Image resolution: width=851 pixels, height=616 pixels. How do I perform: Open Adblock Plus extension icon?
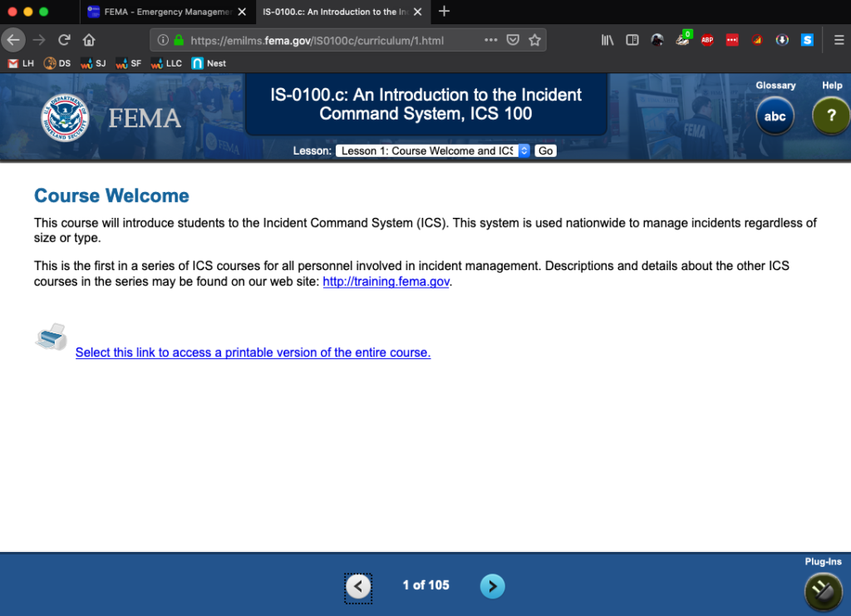(707, 40)
